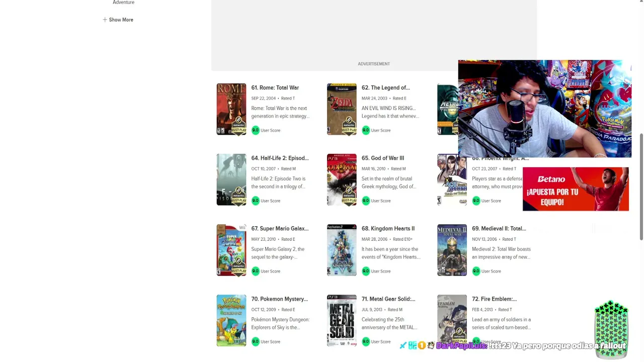Click the page's vertical scrollbar thumb
Viewport: 644px width, 362px height.
coord(641,187)
